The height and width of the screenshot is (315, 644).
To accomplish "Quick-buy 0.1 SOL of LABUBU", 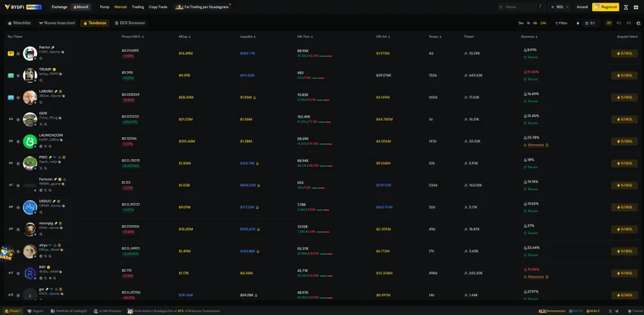I will (x=624, y=97).
